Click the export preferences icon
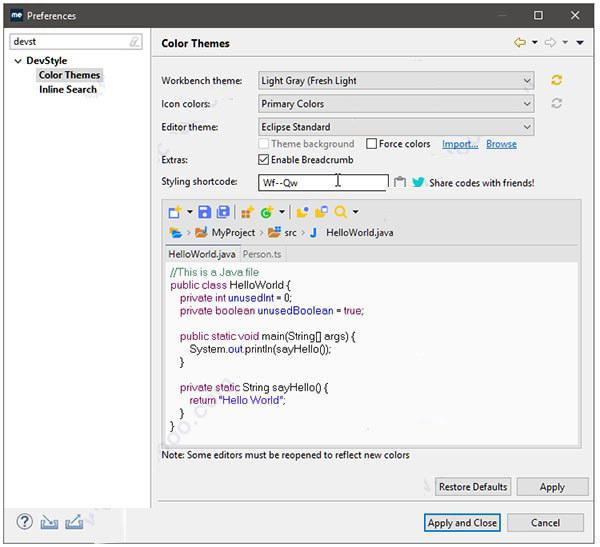The image size is (600, 547). [x=74, y=522]
